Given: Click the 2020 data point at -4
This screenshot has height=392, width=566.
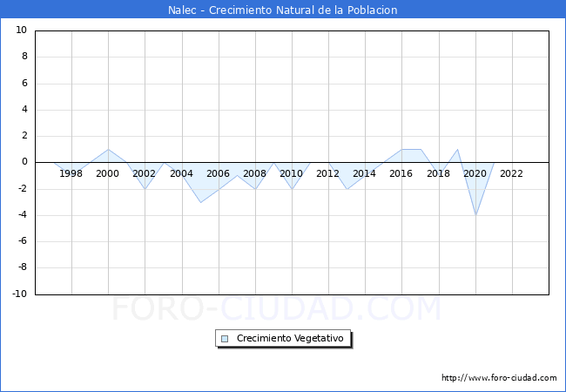Looking at the screenshot, I should (x=475, y=215).
